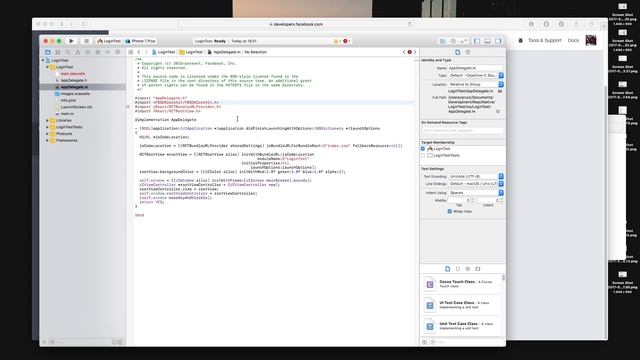Open the Issue navigator tab
This screenshot has height=360, width=640.
(x=78, y=52)
